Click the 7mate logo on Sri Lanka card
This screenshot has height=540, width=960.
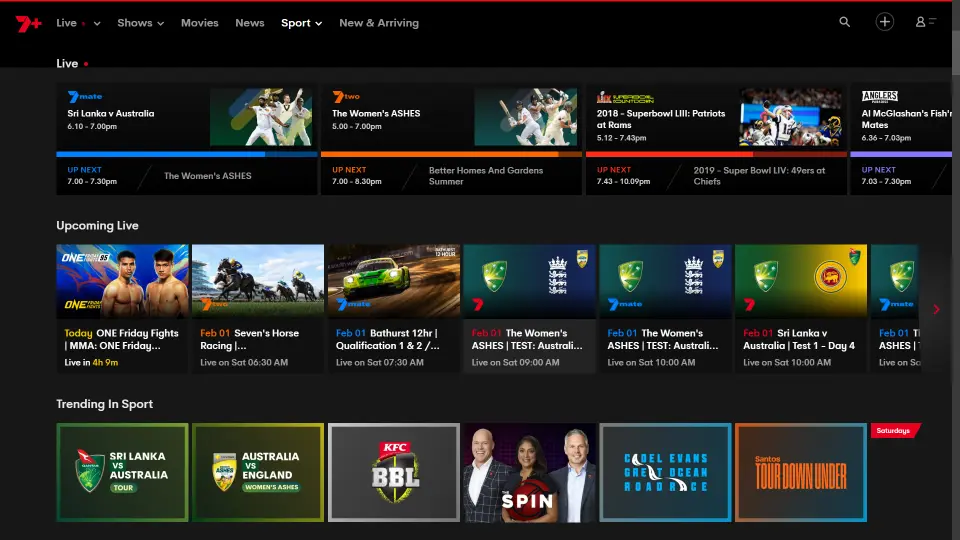[x=84, y=96]
